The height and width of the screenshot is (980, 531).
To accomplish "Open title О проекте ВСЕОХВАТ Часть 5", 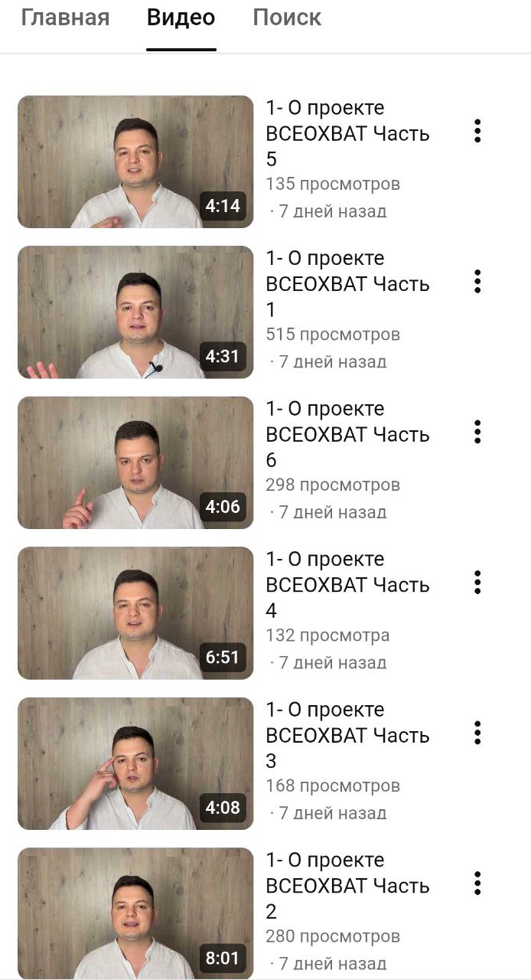I will point(348,133).
